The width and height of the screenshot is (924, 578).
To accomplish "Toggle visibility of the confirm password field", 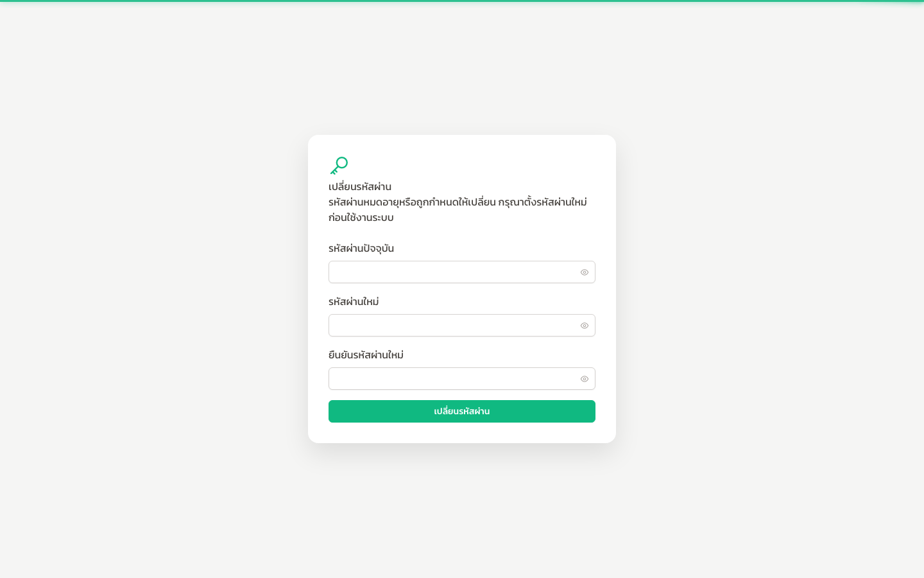I will [585, 379].
